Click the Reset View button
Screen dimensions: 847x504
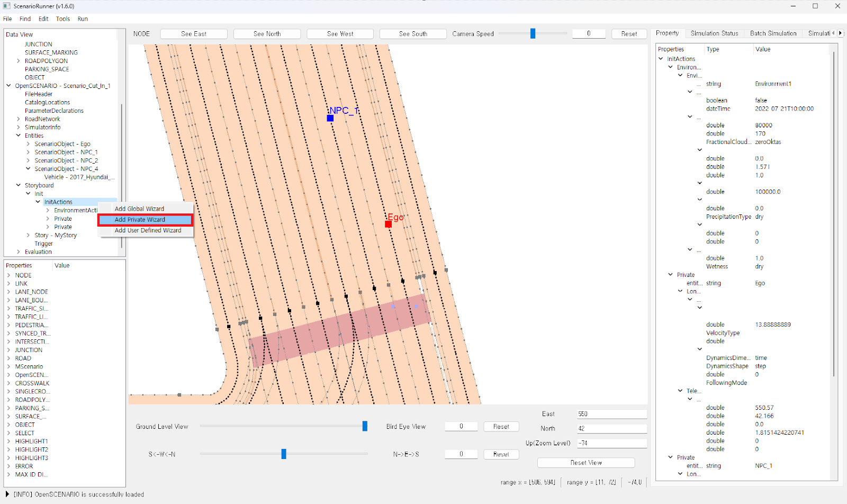point(585,463)
